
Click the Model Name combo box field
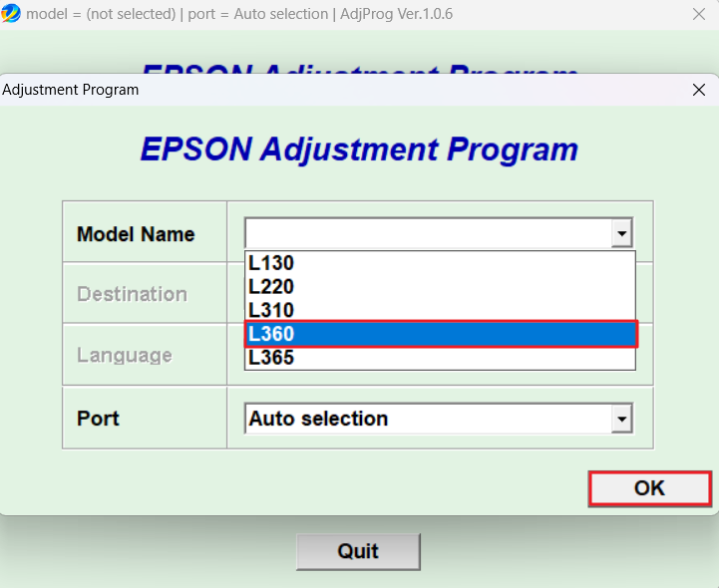click(439, 233)
